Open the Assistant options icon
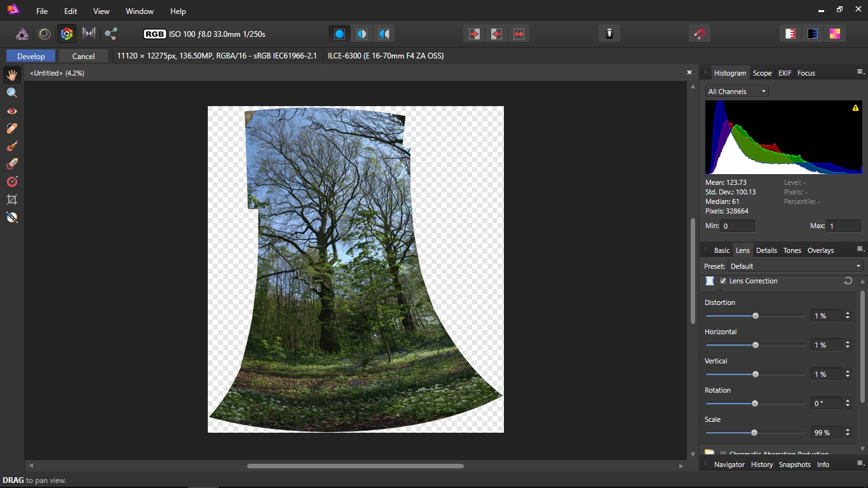This screenshot has height=488, width=868. coord(609,34)
